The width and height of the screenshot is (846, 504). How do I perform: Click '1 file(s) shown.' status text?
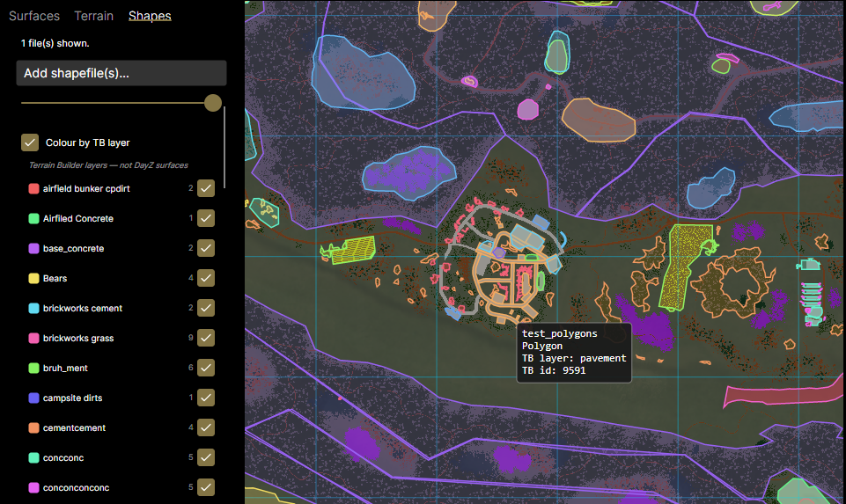coord(55,43)
